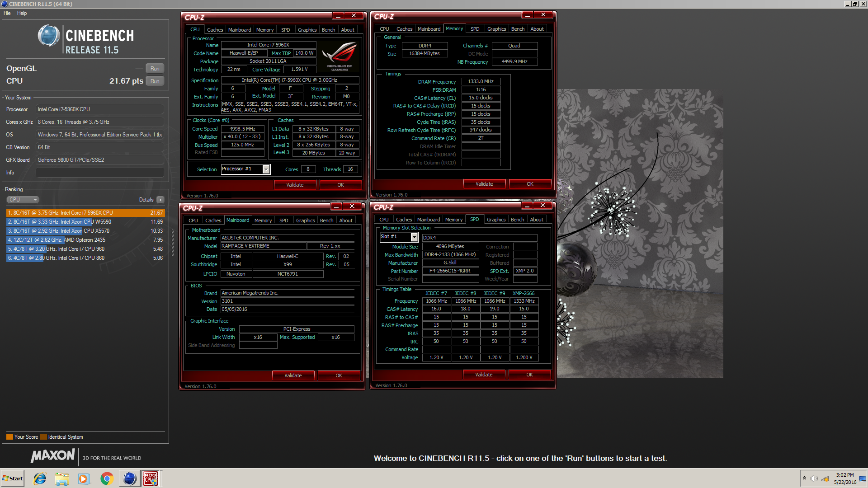Select ranking entry AMD Opteron 2435

tap(85, 240)
